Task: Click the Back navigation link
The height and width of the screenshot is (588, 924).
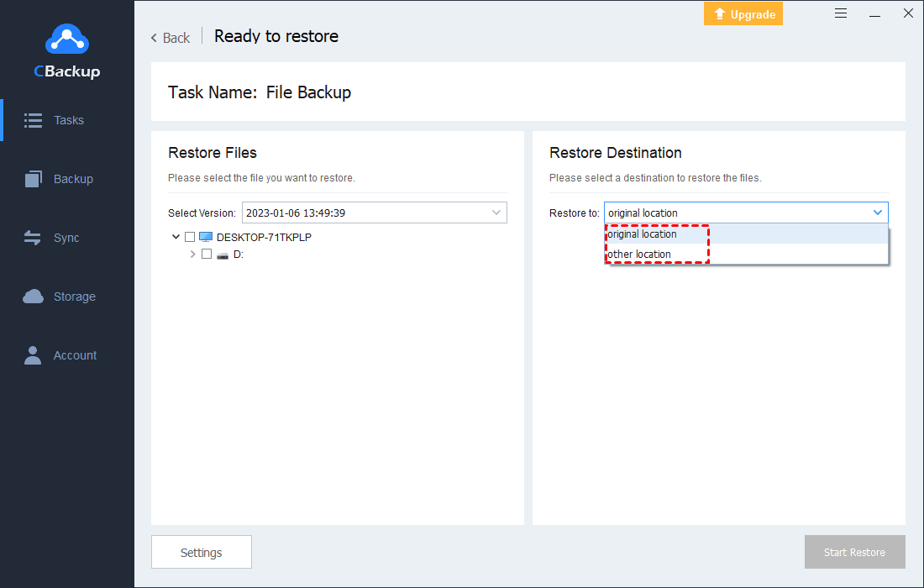Action: click(x=170, y=37)
